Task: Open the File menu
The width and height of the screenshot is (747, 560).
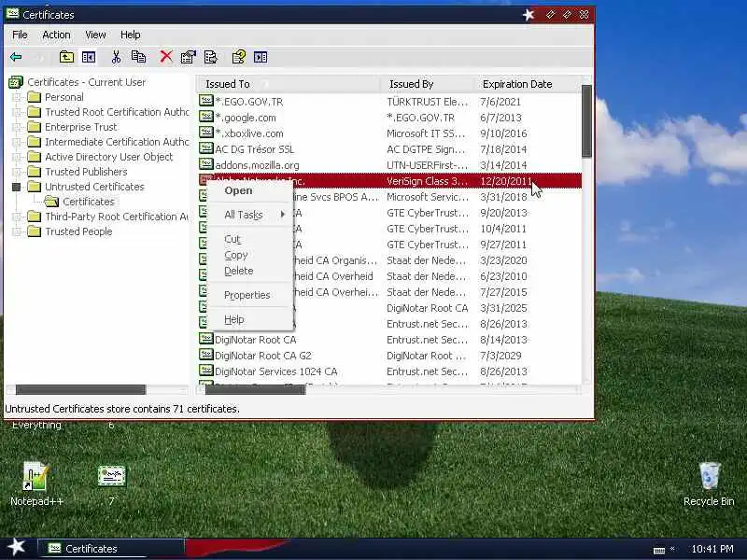Action: [20, 35]
